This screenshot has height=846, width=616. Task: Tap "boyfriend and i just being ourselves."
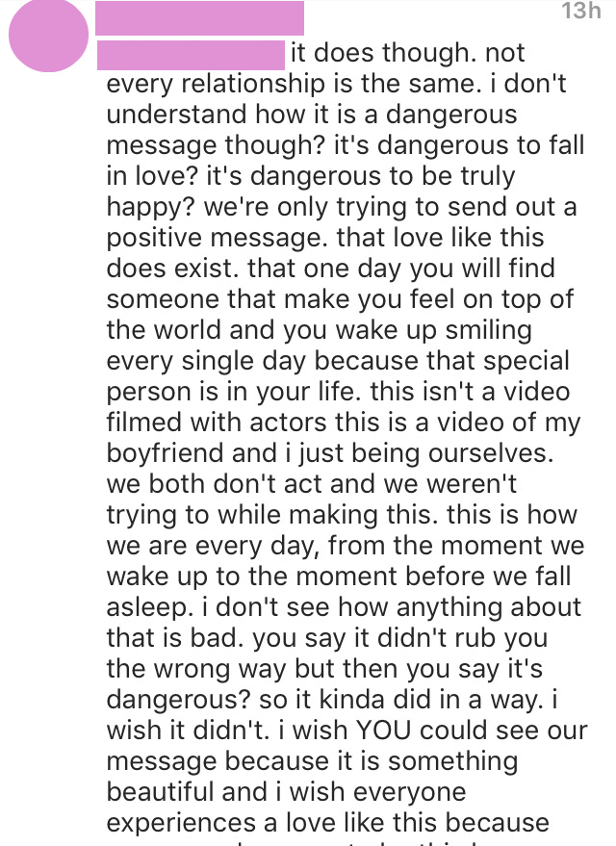click(330, 452)
